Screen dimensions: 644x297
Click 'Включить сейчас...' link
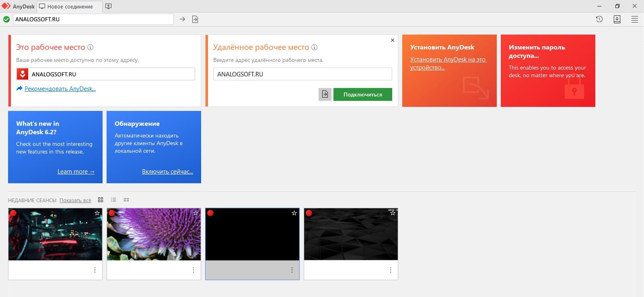pyautogui.click(x=167, y=172)
